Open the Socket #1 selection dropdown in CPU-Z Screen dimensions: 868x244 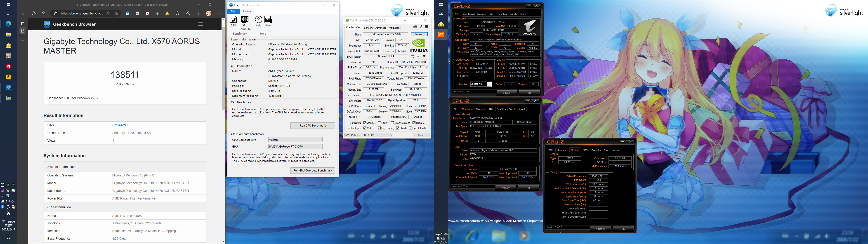point(481,84)
